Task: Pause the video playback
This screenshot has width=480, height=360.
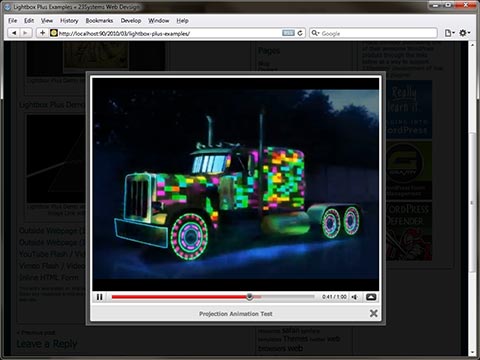Action: (x=99, y=297)
